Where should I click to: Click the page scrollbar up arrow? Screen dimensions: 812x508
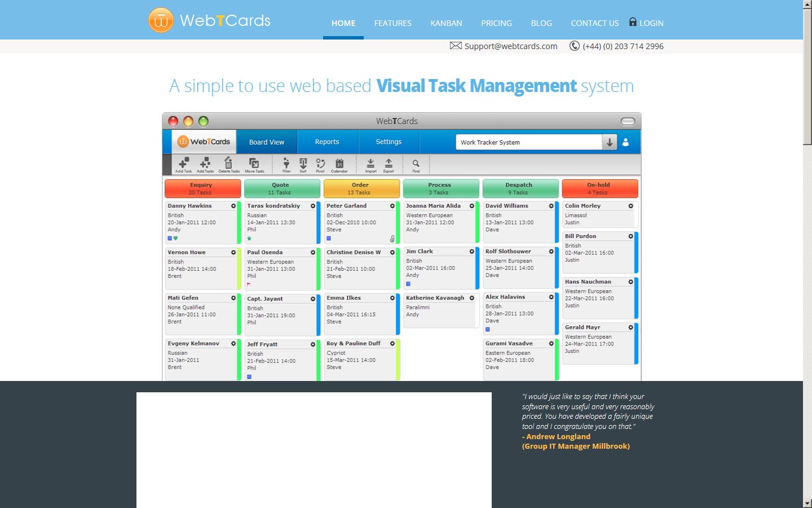coord(807,5)
